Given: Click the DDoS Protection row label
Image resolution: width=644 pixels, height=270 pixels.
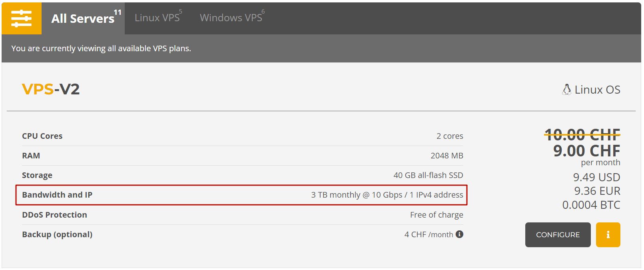Looking at the screenshot, I should point(54,215).
